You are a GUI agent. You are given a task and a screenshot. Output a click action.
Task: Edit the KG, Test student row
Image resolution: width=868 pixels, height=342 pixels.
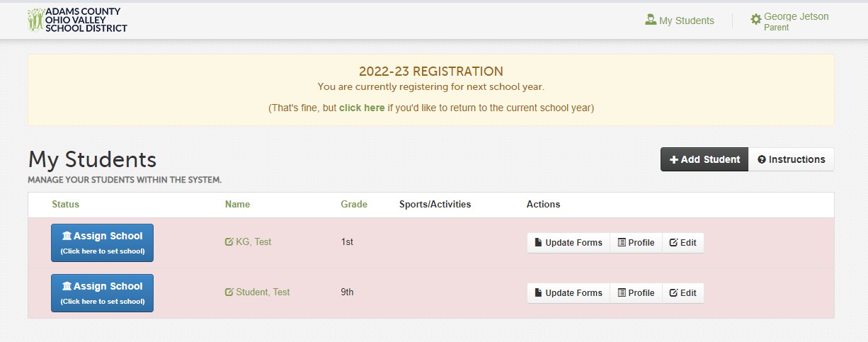683,243
